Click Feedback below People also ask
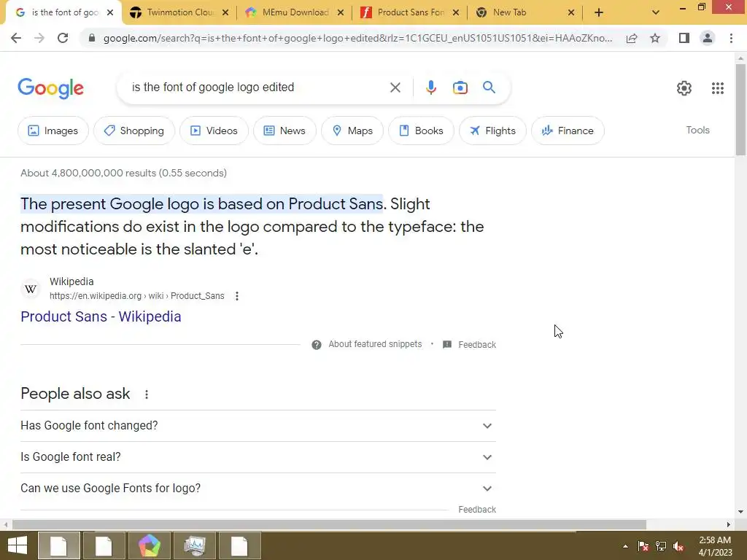This screenshot has height=560, width=747. [477, 510]
